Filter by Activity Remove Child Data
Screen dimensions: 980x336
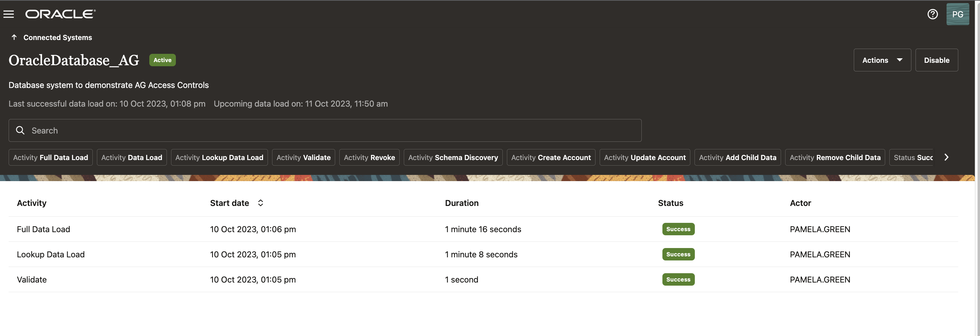pyautogui.click(x=835, y=157)
